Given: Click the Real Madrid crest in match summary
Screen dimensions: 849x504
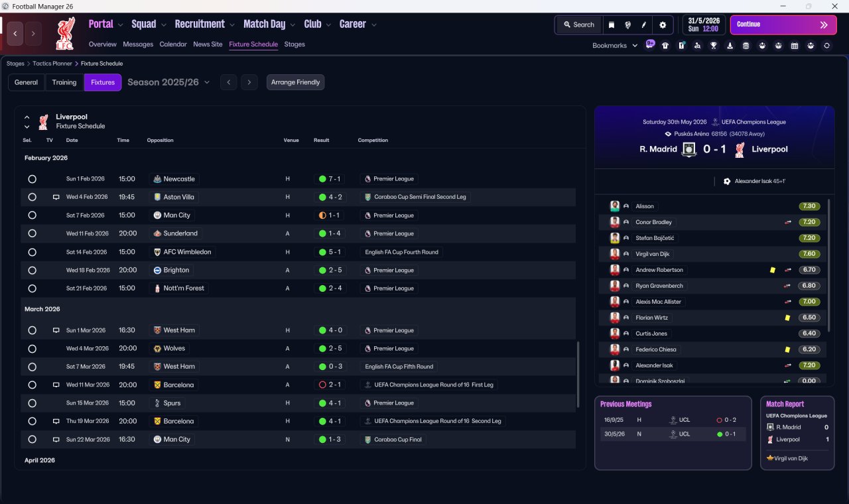Looking at the screenshot, I should pyautogui.click(x=689, y=149).
